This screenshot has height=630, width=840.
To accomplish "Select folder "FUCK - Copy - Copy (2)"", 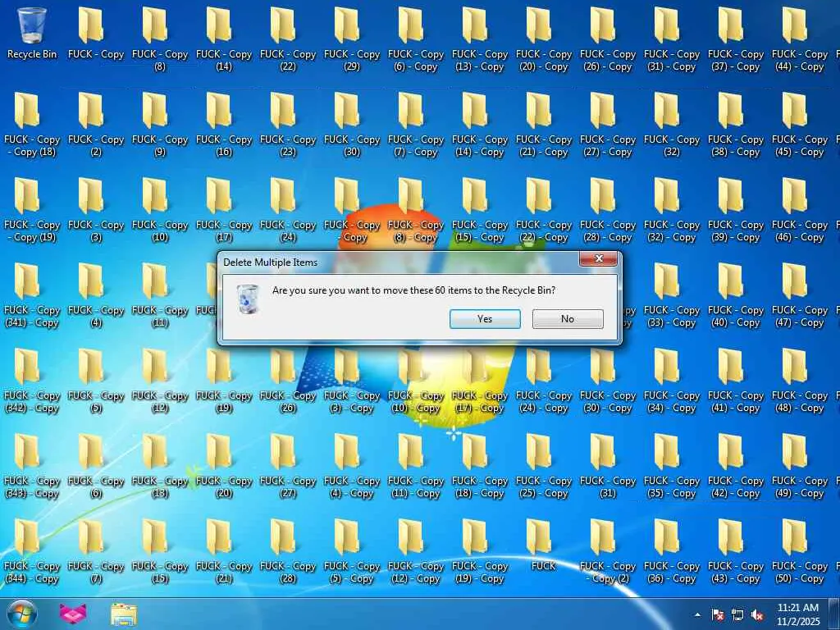I will [608, 550].
